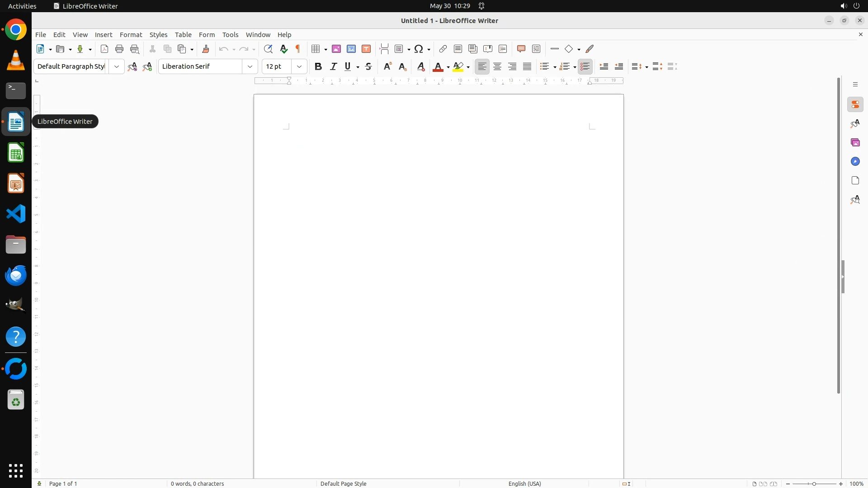868x488 pixels.
Task: Click English (USA) language in status bar
Action: 524,483
